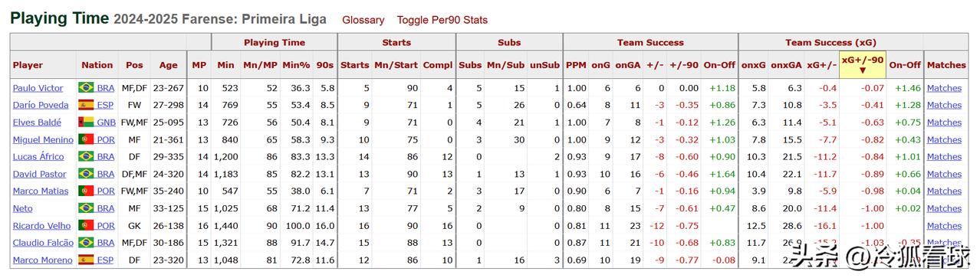Open Matches link for David Pastor
The height and width of the screenshot is (278, 980).
tap(944, 174)
